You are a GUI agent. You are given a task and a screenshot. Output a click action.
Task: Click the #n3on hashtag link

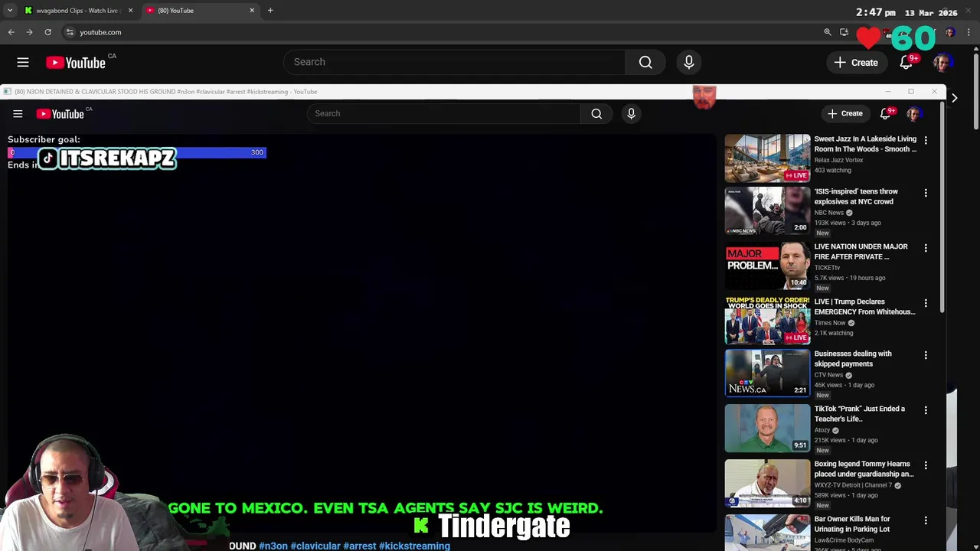273,546
